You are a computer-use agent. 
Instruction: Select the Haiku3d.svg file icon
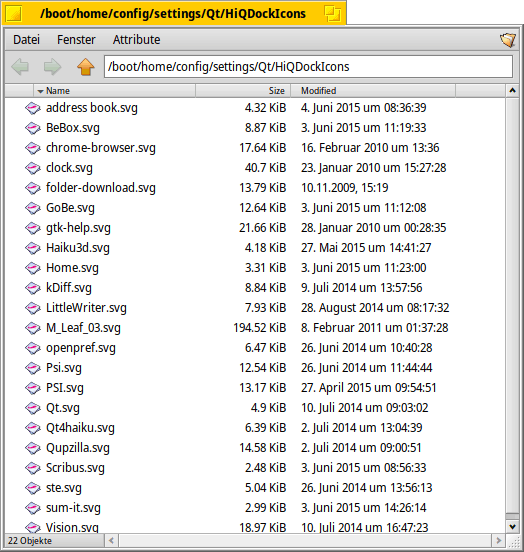pyautogui.click(x=33, y=248)
